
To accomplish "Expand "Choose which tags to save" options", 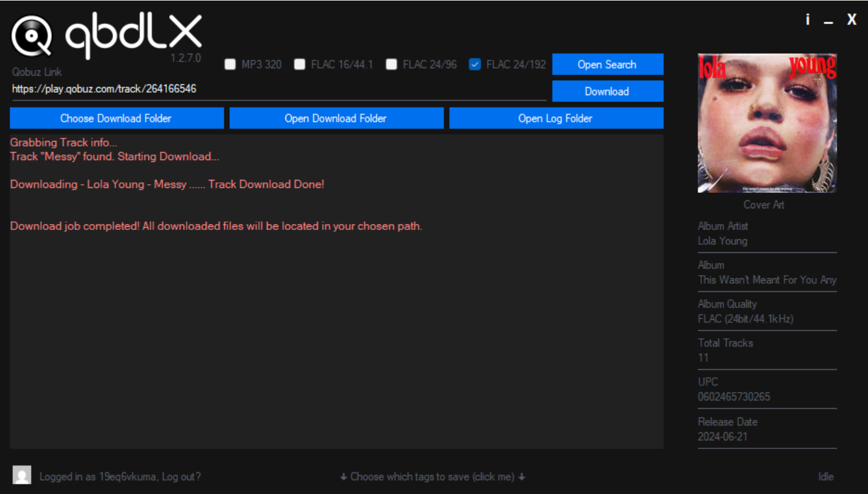I will pyautogui.click(x=432, y=477).
